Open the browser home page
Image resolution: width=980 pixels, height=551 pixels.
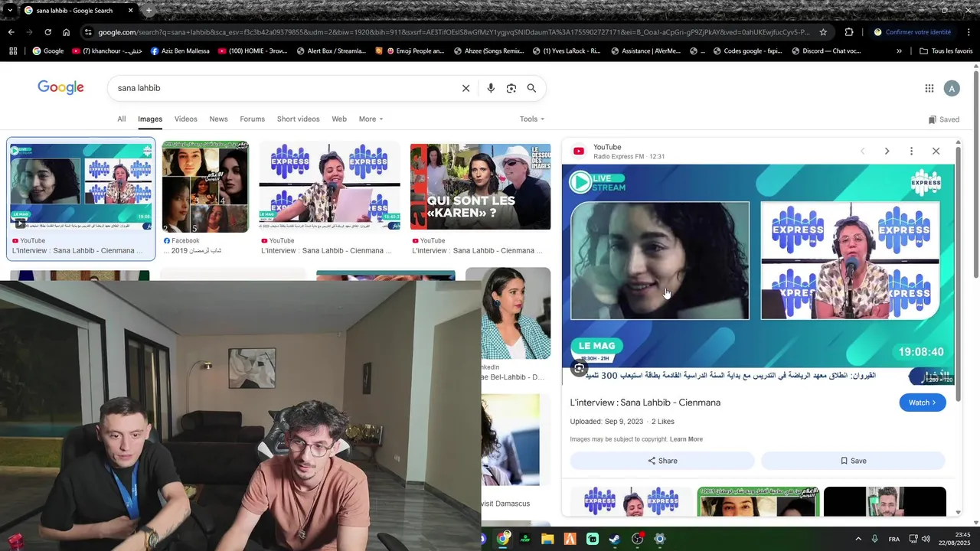click(67, 32)
